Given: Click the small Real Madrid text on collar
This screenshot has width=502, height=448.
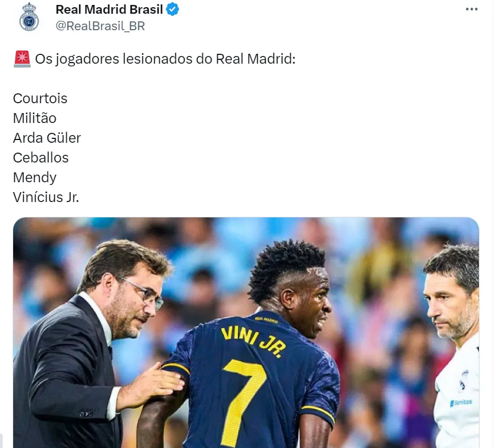Looking at the screenshot, I should (266, 320).
